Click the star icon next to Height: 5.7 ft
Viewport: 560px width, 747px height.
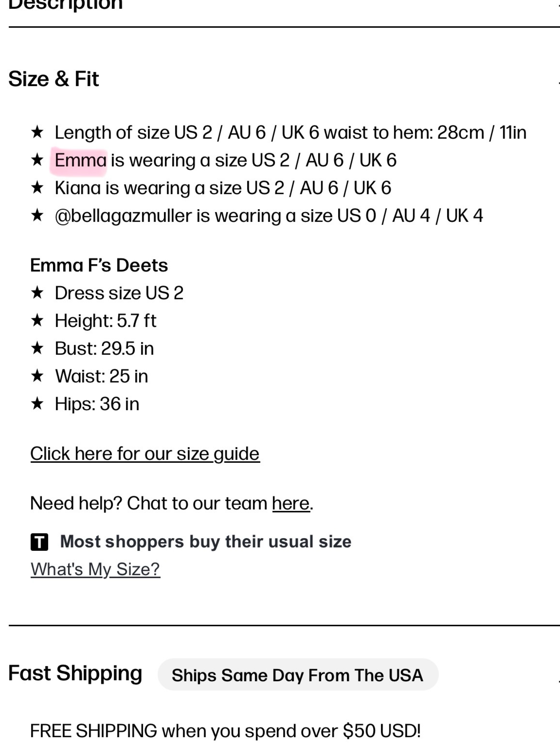tap(37, 320)
